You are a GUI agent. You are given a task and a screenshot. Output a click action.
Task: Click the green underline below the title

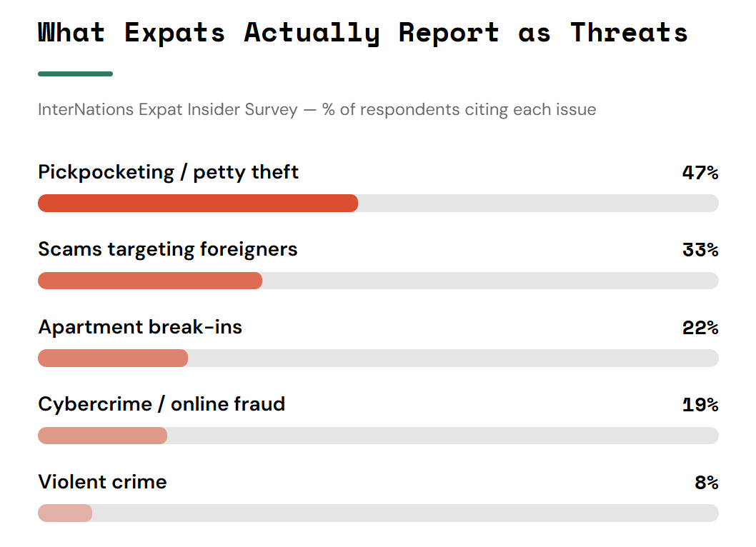(75, 74)
